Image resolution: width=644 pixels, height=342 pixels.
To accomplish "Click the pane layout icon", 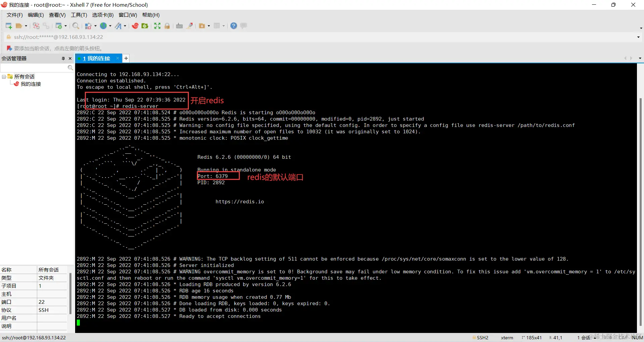I will [x=217, y=26].
